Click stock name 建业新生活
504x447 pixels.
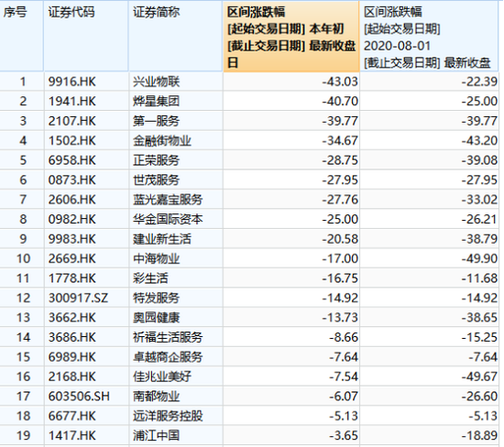point(162,239)
